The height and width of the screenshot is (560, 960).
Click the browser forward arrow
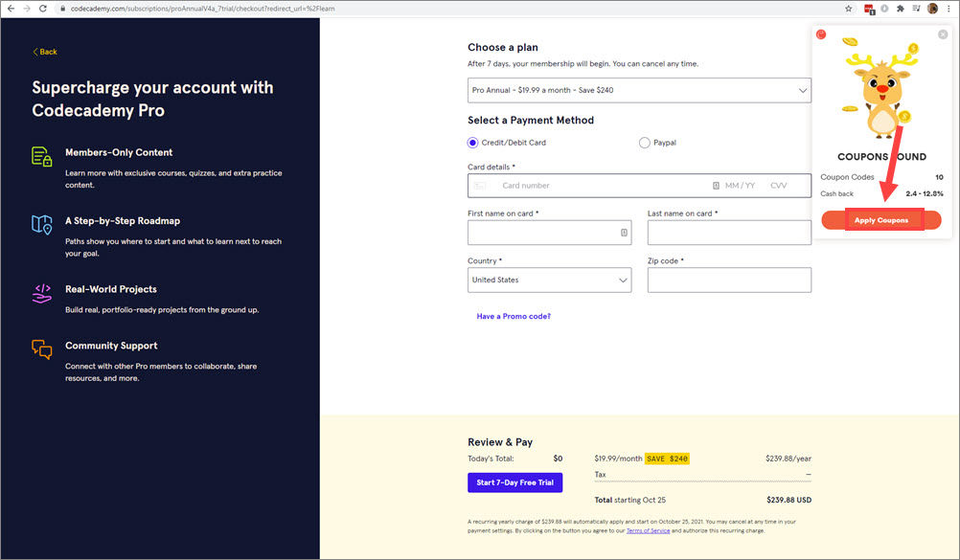coord(26,9)
